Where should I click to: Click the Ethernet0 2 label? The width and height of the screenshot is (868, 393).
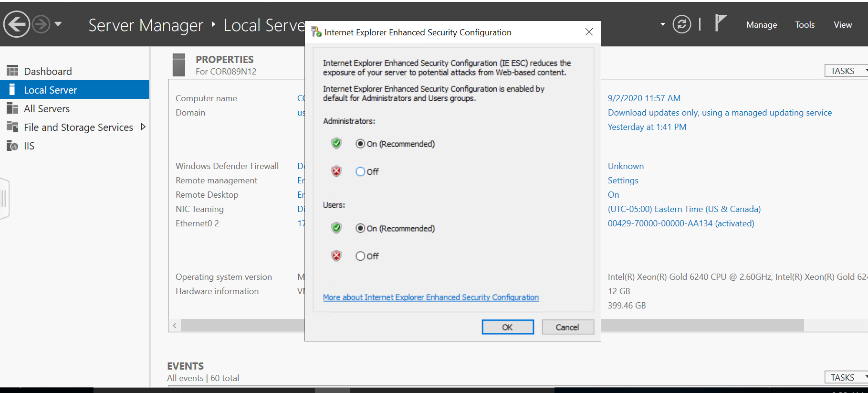[197, 223]
